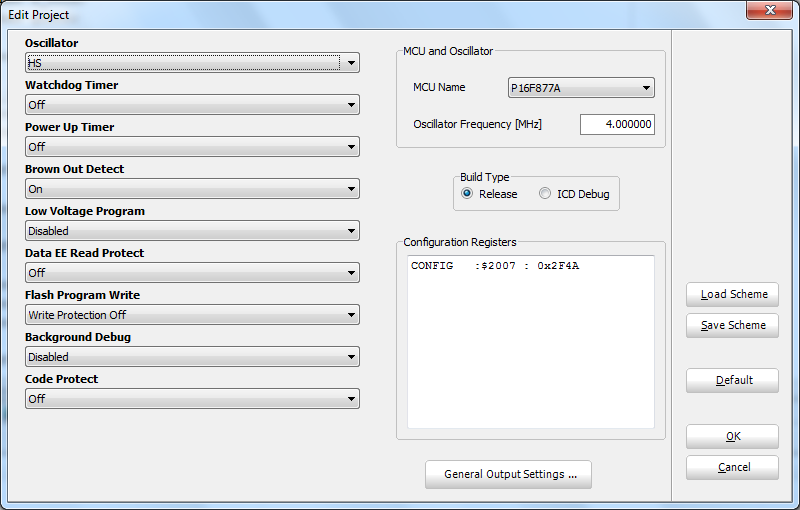Expand the Background Debug dropdown
The height and width of the screenshot is (510, 800).
pyautogui.click(x=192, y=357)
